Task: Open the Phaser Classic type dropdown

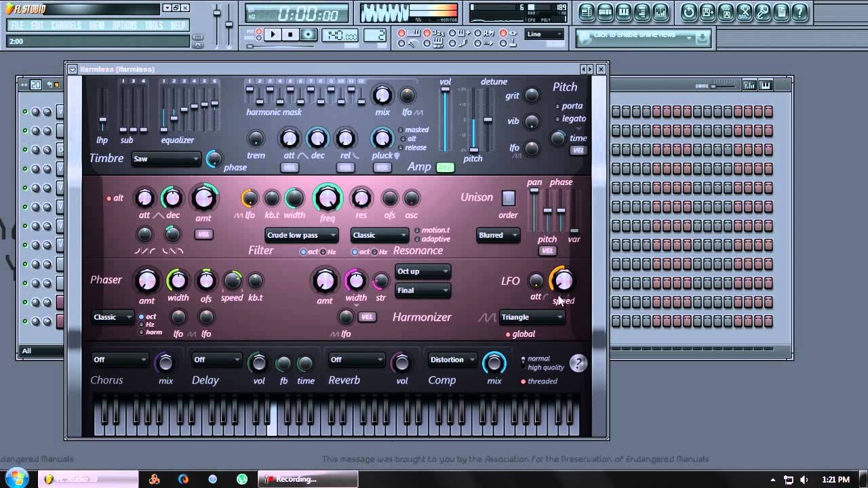Action: point(113,317)
